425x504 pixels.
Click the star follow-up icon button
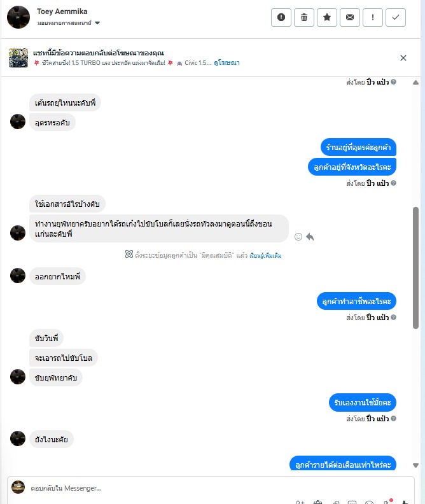tap(326, 17)
